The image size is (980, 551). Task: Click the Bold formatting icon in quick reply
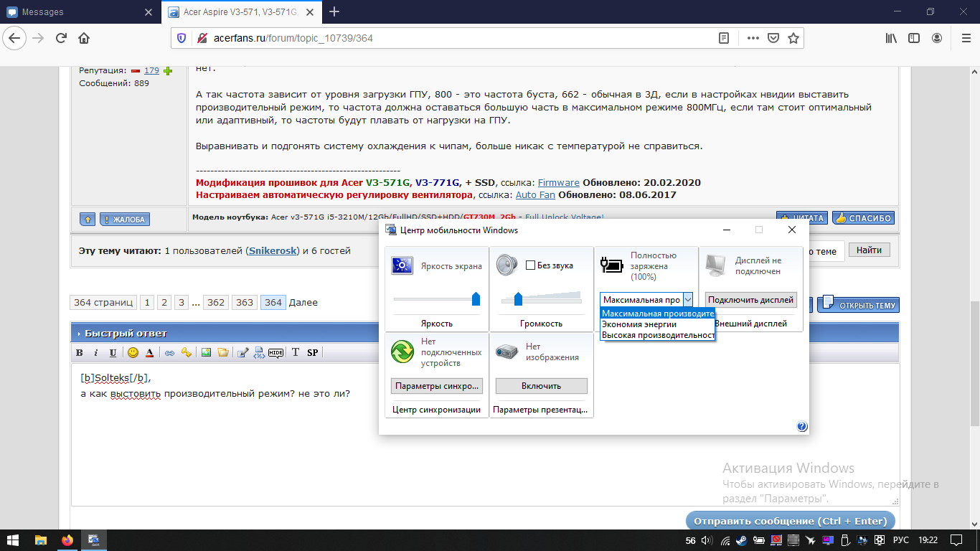[x=80, y=352]
